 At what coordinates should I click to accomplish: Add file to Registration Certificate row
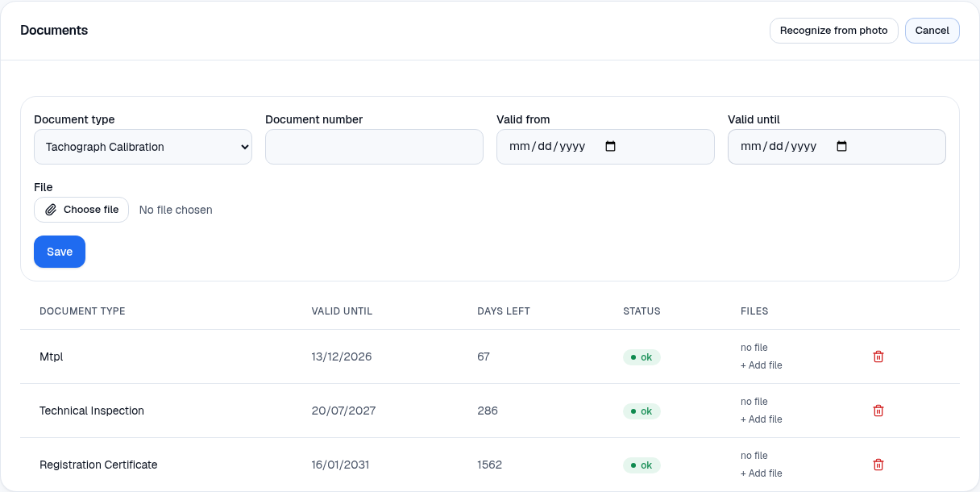tap(762, 473)
